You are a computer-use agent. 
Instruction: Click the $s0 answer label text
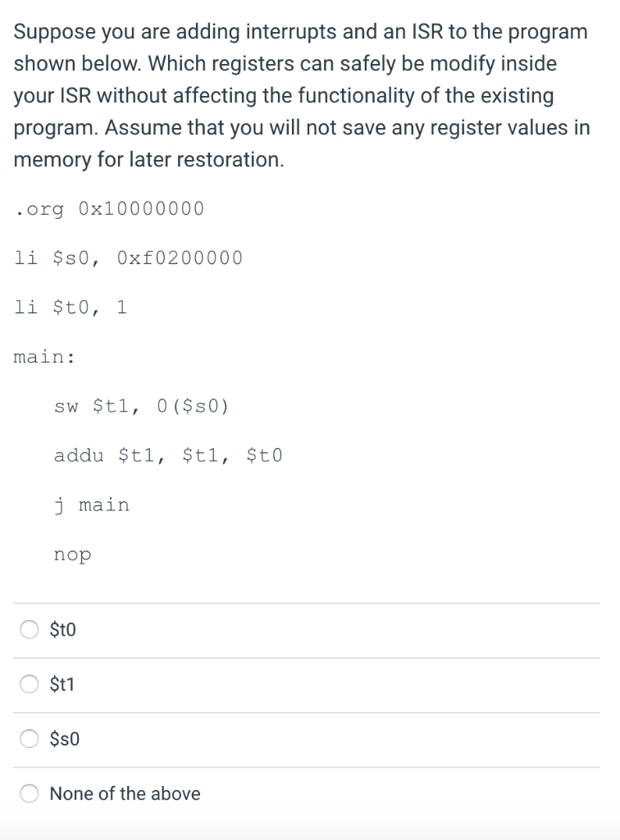click(64, 739)
